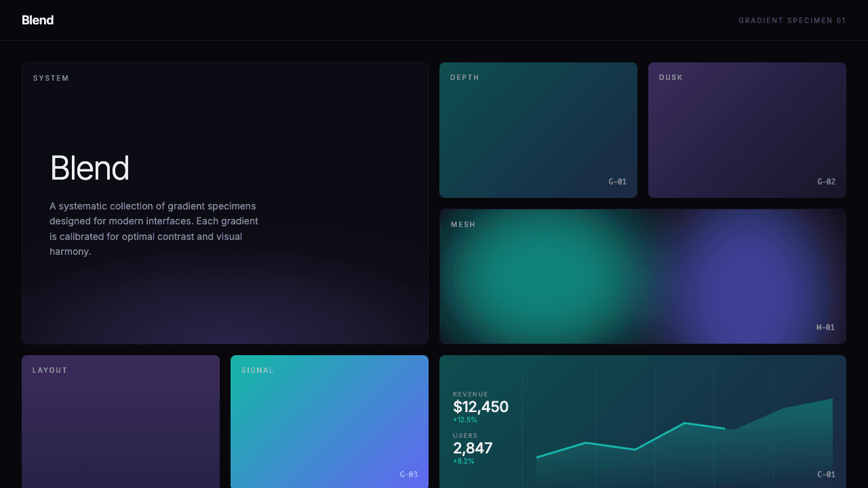Click the MESH card title text
Image resolution: width=868 pixels, height=488 pixels.
[x=463, y=224]
